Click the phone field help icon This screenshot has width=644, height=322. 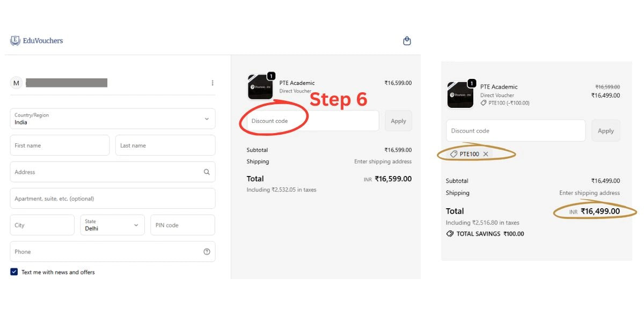click(207, 252)
